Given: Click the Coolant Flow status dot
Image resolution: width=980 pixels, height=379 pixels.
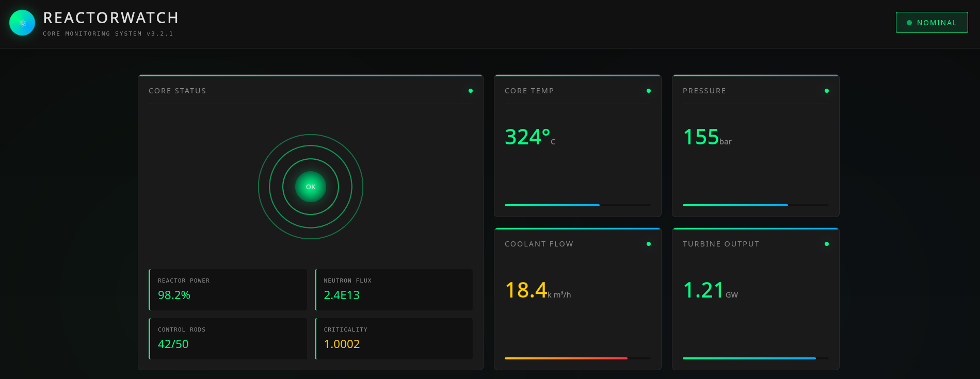Looking at the screenshot, I should click(649, 244).
